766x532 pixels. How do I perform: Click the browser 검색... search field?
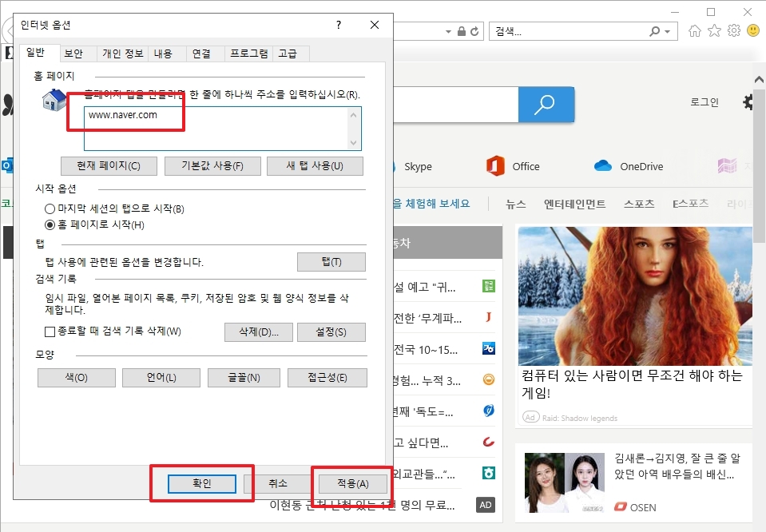[570, 32]
